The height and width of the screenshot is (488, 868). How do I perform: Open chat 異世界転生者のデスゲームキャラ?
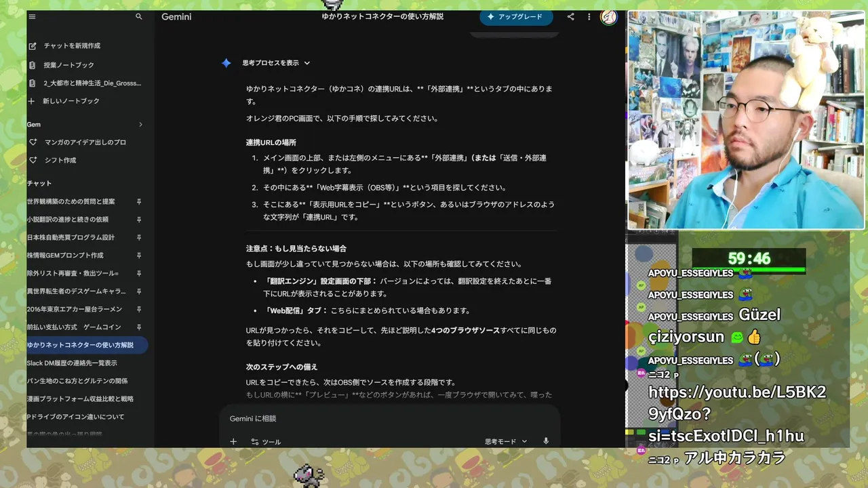[x=77, y=291]
